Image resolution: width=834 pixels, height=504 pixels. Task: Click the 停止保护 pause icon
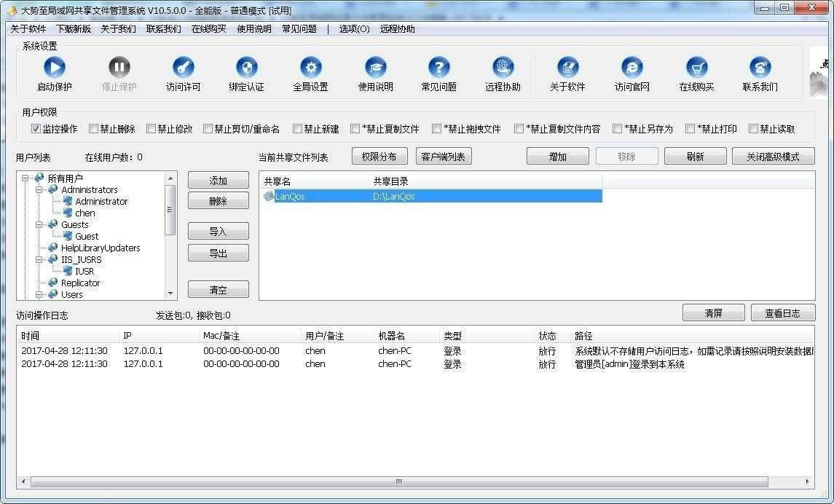pyautogui.click(x=119, y=68)
